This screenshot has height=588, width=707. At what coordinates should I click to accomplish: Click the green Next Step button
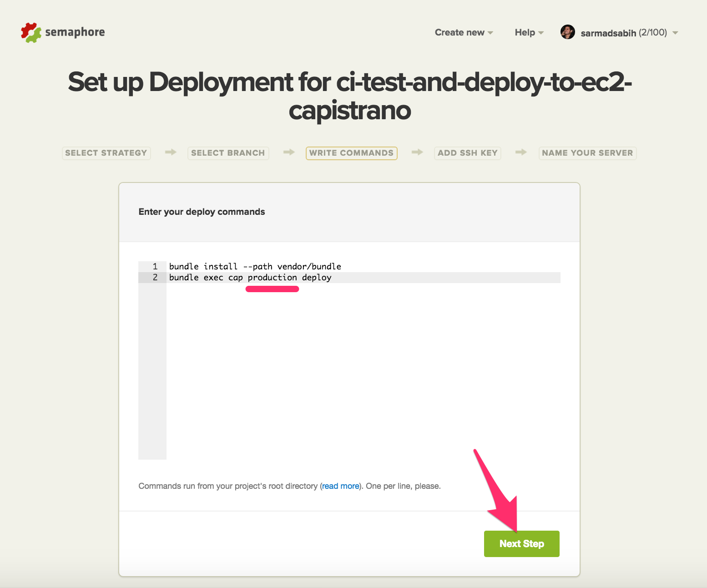[522, 544]
